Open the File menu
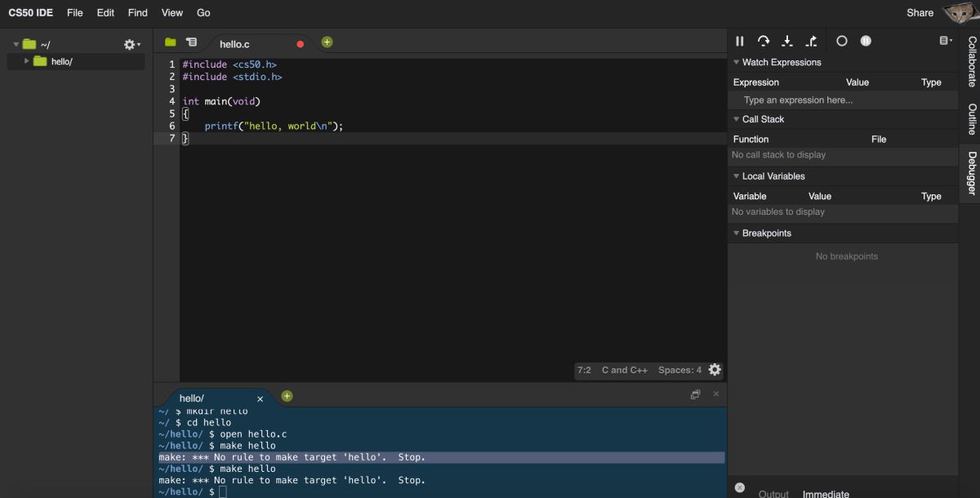This screenshot has width=980, height=498. [75, 12]
